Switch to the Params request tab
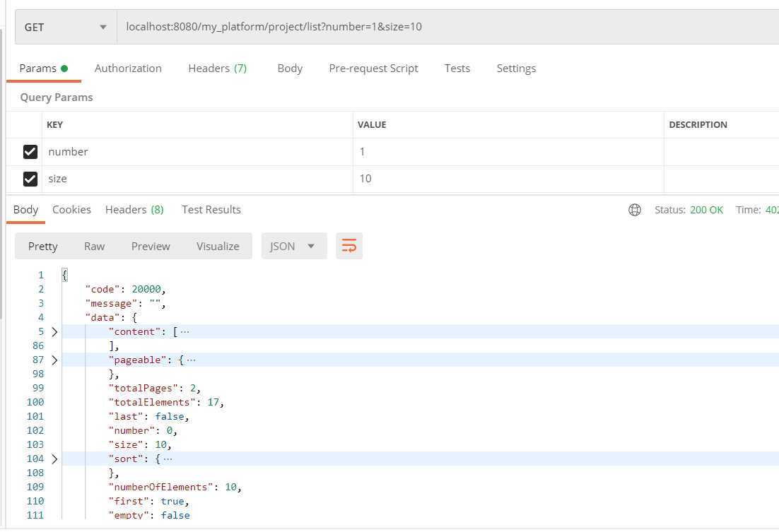 (x=43, y=69)
